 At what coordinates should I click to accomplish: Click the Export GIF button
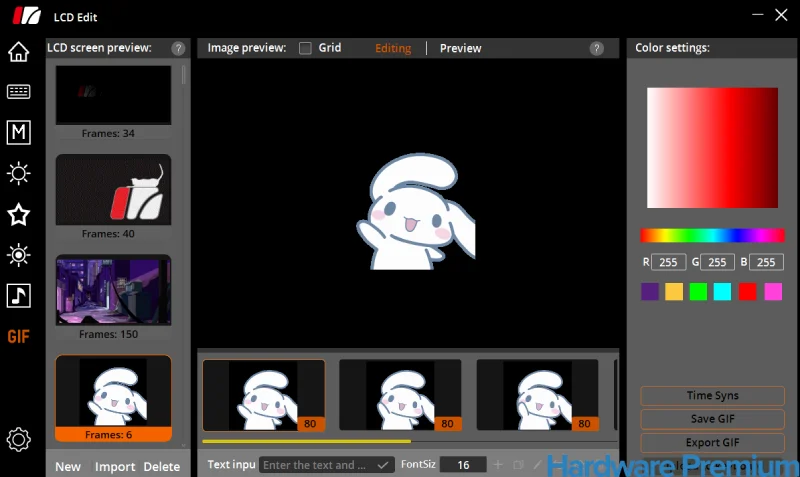tap(712, 442)
